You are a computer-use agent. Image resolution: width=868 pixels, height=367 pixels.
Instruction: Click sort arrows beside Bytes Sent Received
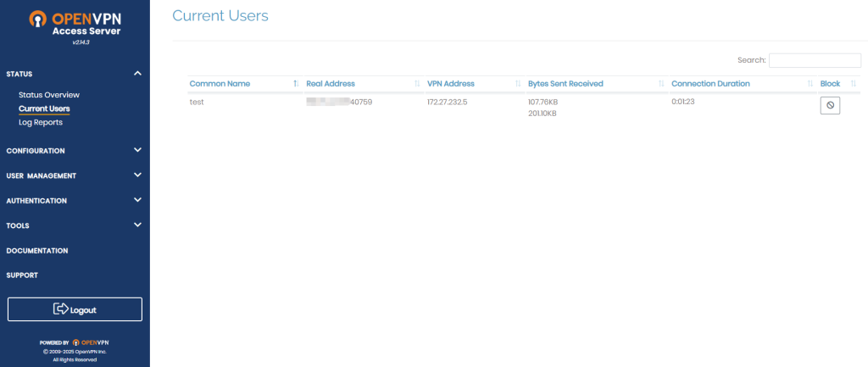(661, 84)
